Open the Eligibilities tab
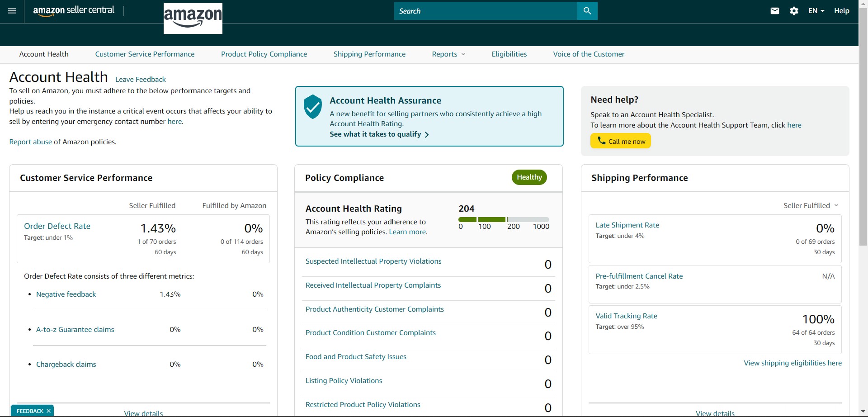 tap(509, 54)
